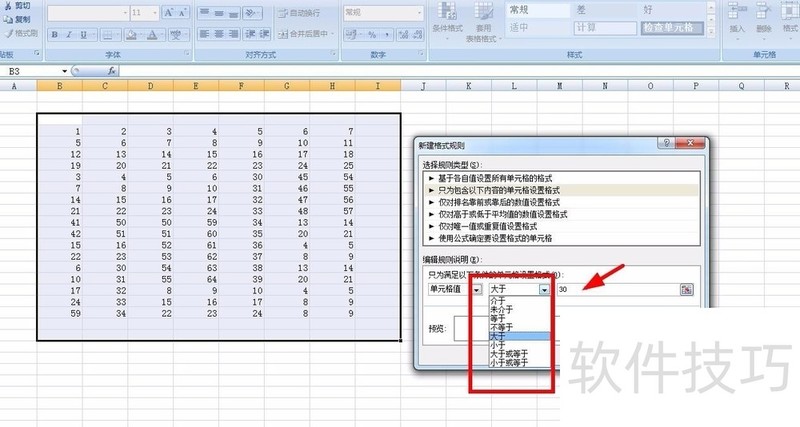Click the Cut (剪切) button
Viewport: 800px width, 427px height.
coord(17,6)
